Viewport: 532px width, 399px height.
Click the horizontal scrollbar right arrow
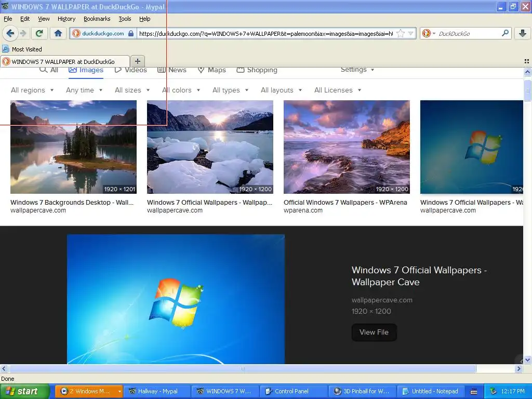(519, 368)
